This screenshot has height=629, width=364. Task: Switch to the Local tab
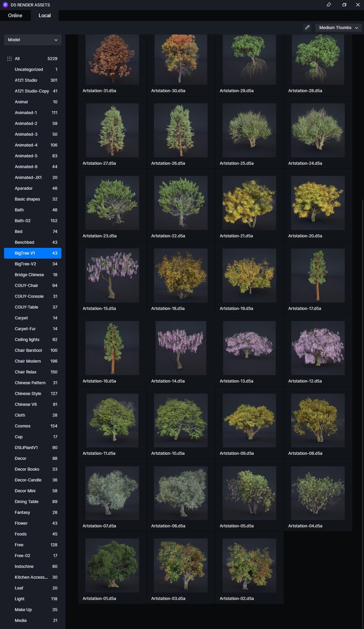click(x=45, y=16)
